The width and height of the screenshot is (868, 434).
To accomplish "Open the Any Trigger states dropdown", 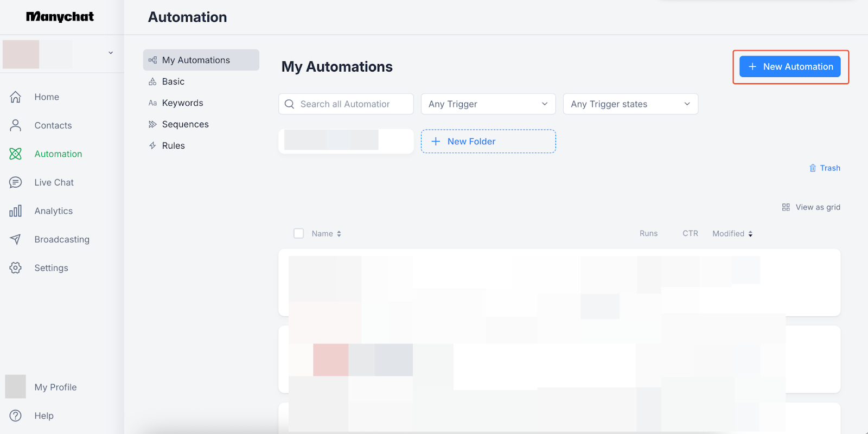I will click(x=630, y=104).
